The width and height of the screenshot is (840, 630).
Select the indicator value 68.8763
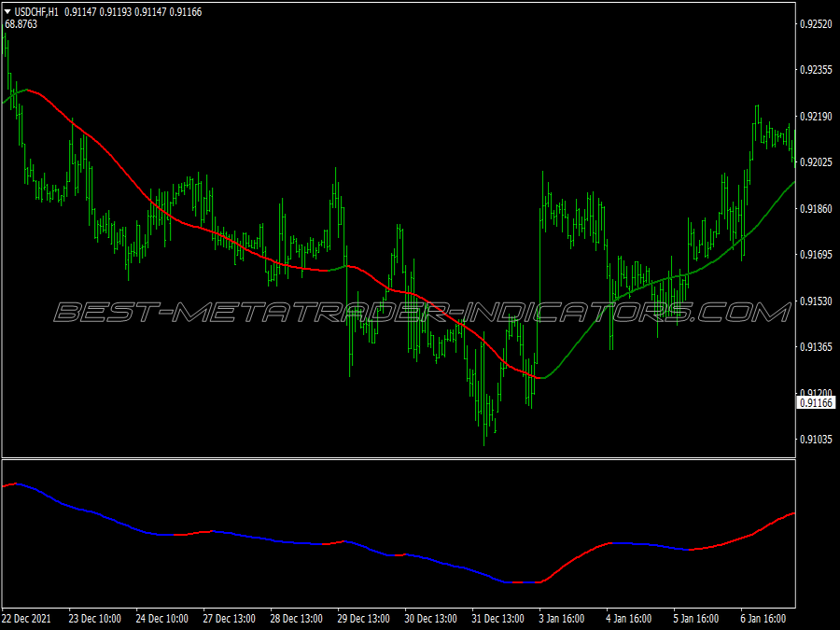click(x=21, y=24)
